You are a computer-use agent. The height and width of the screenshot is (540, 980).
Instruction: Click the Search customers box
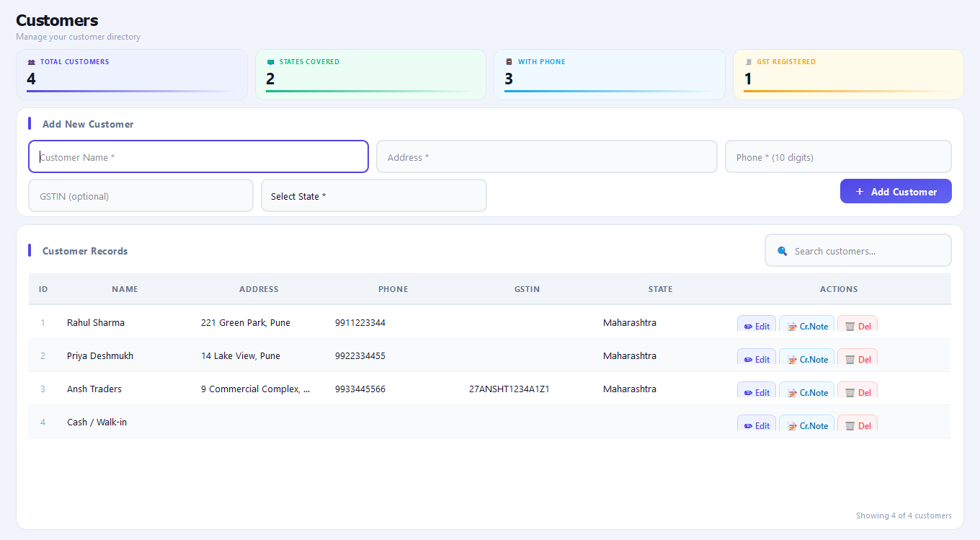pos(858,251)
